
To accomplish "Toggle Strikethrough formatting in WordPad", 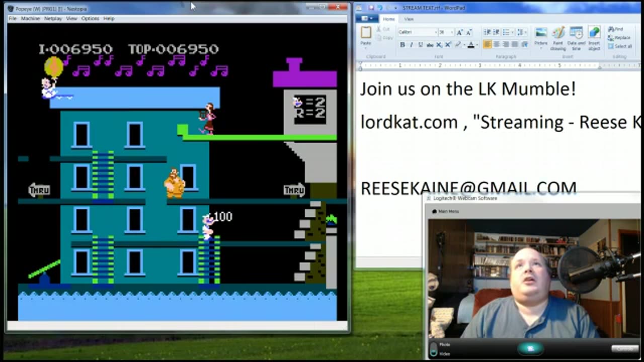I will click(430, 45).
